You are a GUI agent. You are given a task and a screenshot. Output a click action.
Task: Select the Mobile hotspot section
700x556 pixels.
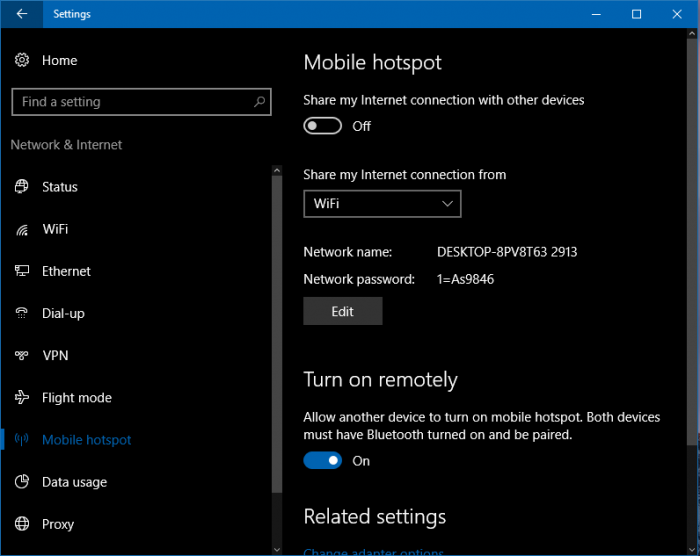coord(87,440)
